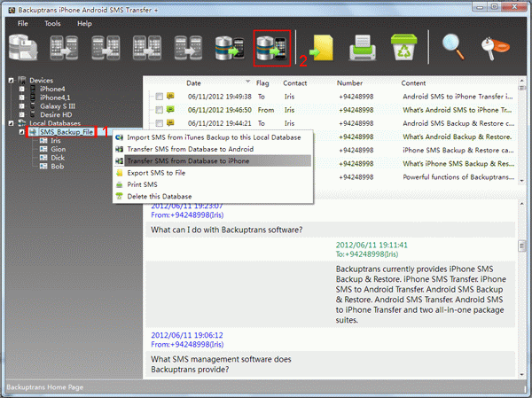Select the iPhone4 device icon in tree
Screen dimensions: 532x398
(x=34, y=89)
